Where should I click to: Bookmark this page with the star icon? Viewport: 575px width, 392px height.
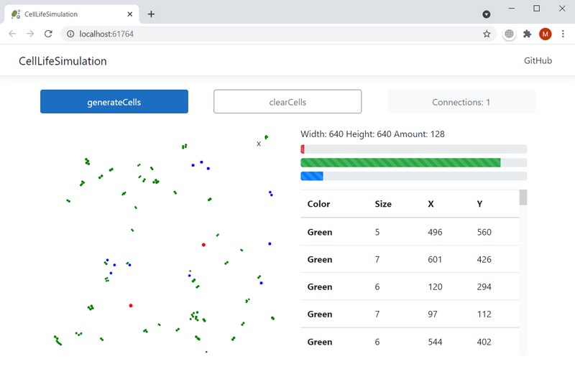tap(487, 34)
